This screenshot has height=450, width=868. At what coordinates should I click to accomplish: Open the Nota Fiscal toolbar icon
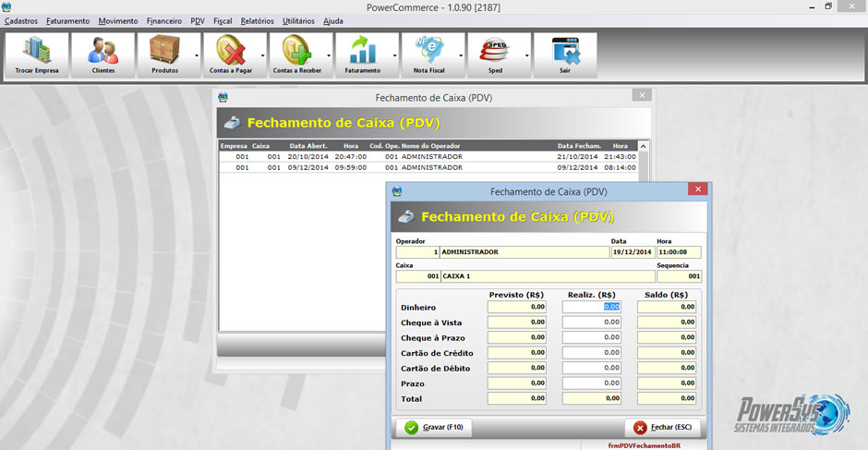coord(429,55)
